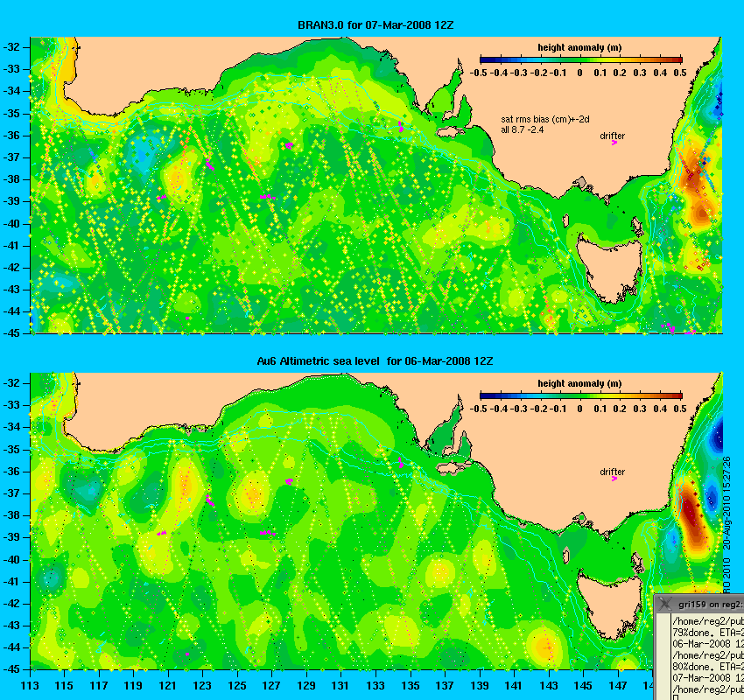
Task: Click the 'all 8.7 -2.4' statistics text
Action: tap(523, 129)
